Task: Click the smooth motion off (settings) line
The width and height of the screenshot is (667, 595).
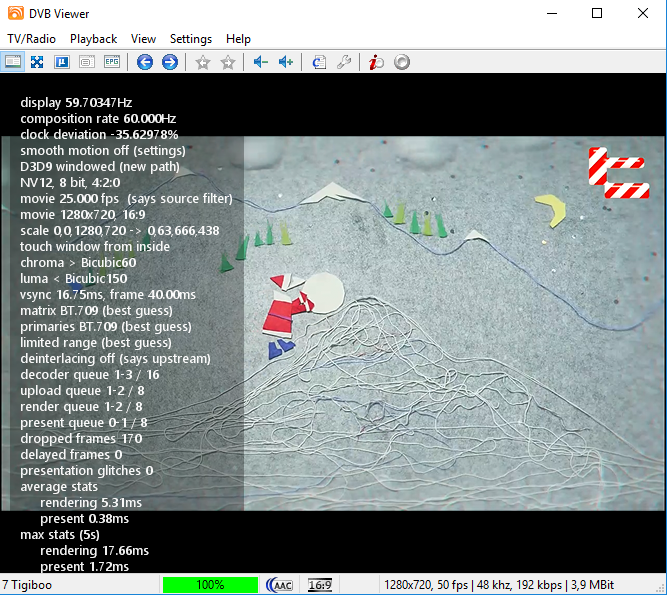Action: 103,151
